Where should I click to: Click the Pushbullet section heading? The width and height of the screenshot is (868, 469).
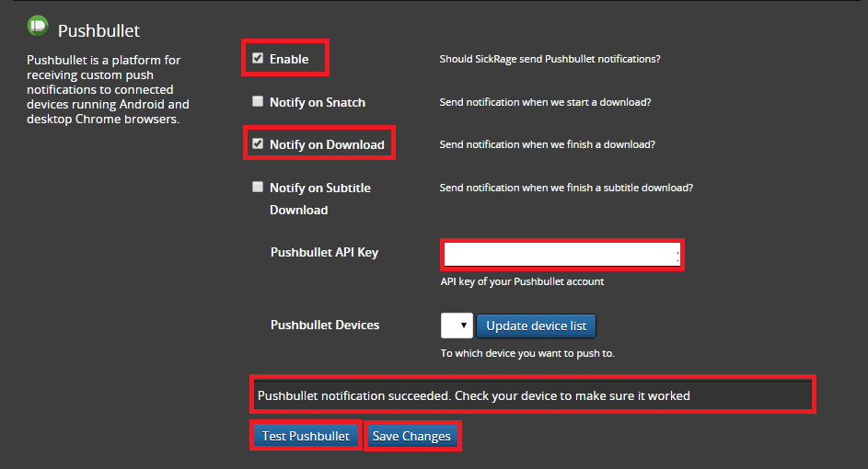coord(98,31)
